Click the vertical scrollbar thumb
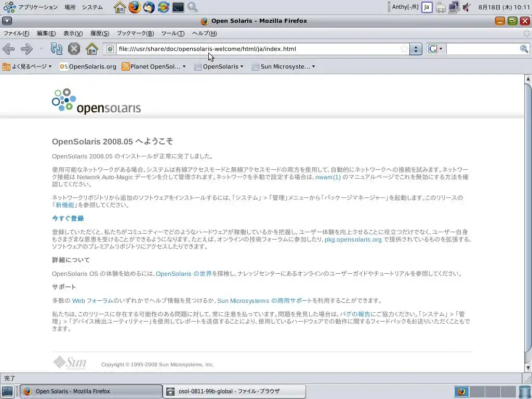This screenshot has width=532, height=399. tap(528, 217)
